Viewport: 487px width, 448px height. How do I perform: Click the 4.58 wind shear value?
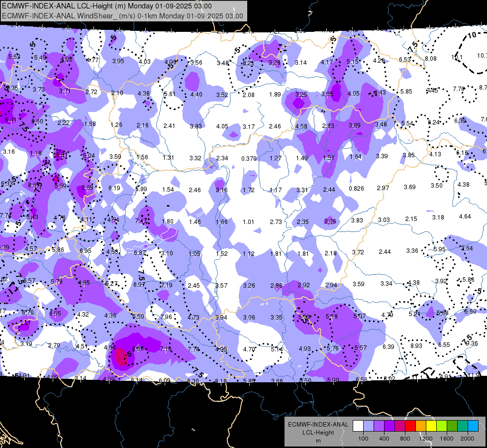pyautogui.click(x=301, y=126)
